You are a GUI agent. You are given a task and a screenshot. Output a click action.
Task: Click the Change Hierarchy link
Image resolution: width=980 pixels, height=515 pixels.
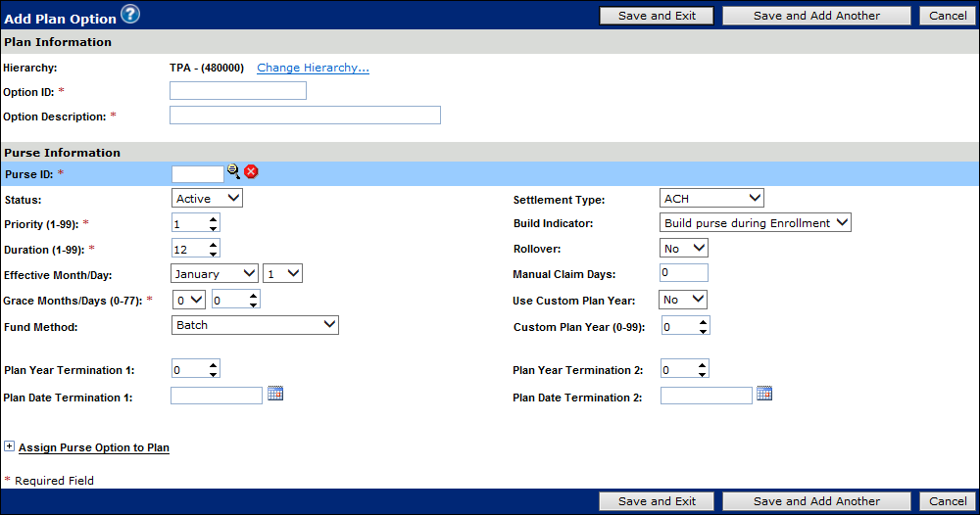pos(313,69)
